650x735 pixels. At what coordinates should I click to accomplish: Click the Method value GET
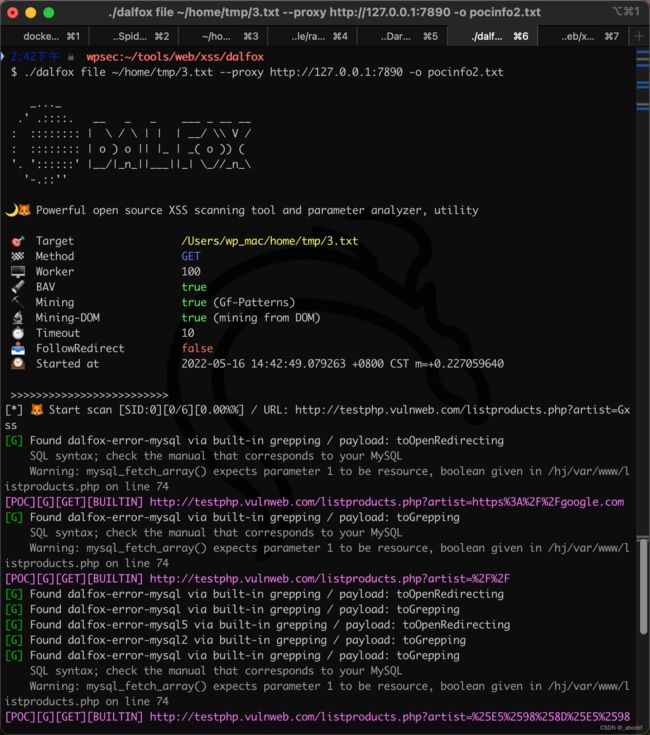[191, 256]
